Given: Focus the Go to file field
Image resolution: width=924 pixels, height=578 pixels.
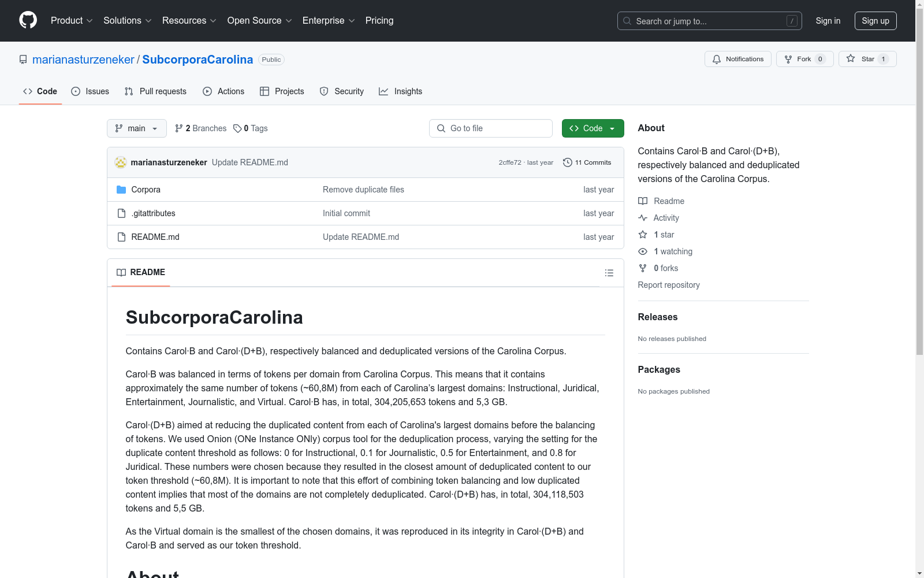Looking at the screenshot, I should coord(491,128).
